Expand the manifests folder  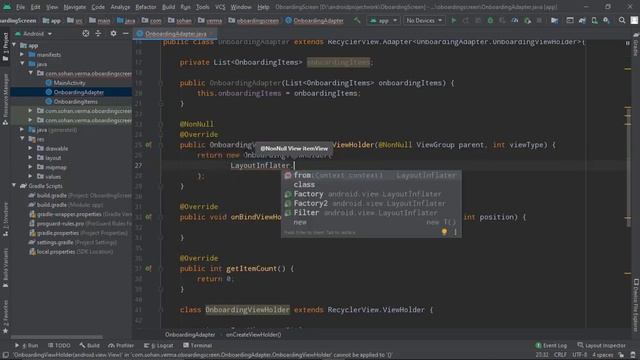(22, 54)
